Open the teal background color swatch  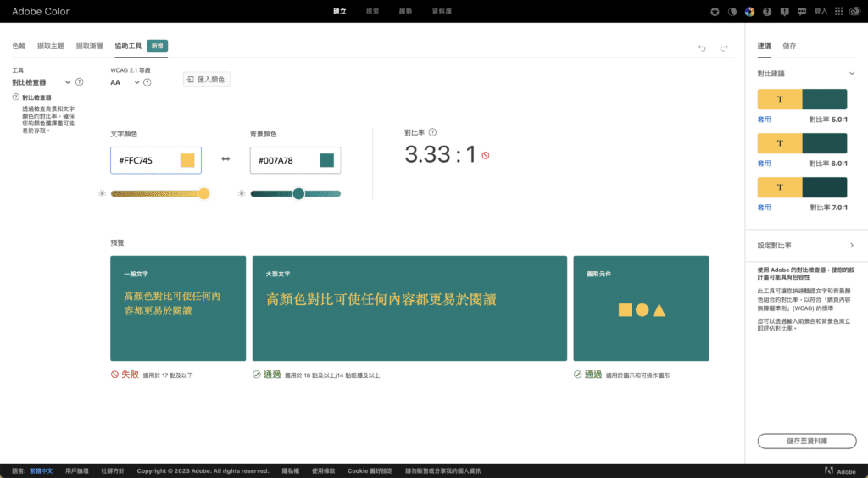coord(327,160)
